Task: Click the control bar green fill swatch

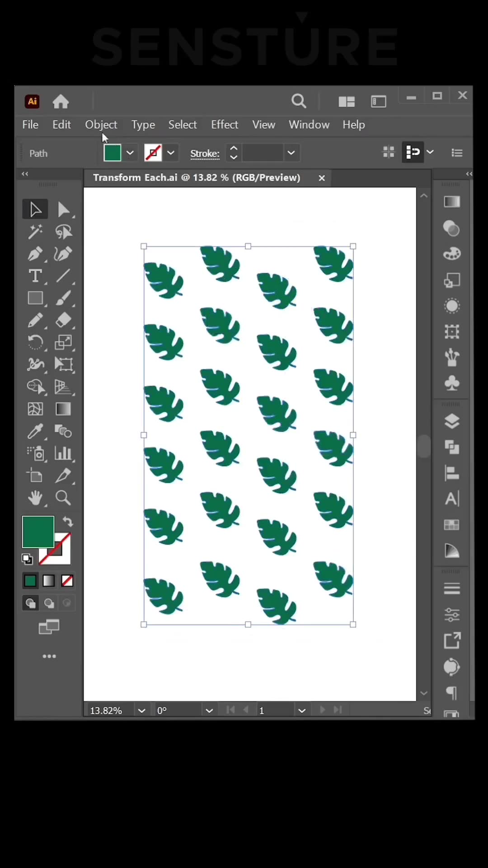Action: (x=112, y=153)
